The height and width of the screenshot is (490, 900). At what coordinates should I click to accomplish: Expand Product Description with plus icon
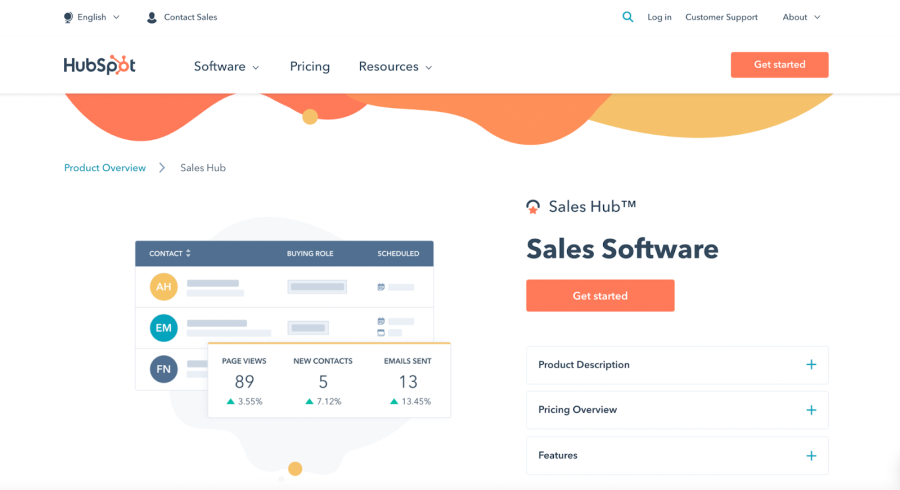pos(811,364)
